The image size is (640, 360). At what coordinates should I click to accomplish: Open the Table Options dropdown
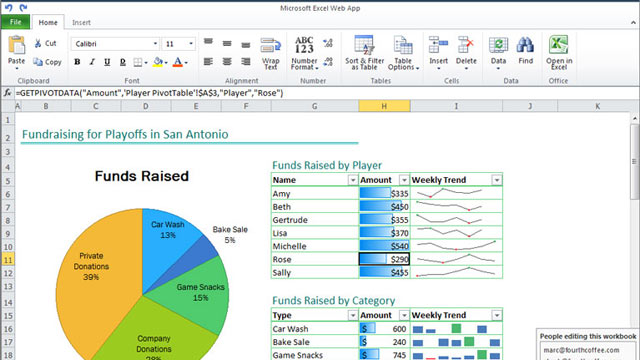pyautogui.click(x=403, y=53)
